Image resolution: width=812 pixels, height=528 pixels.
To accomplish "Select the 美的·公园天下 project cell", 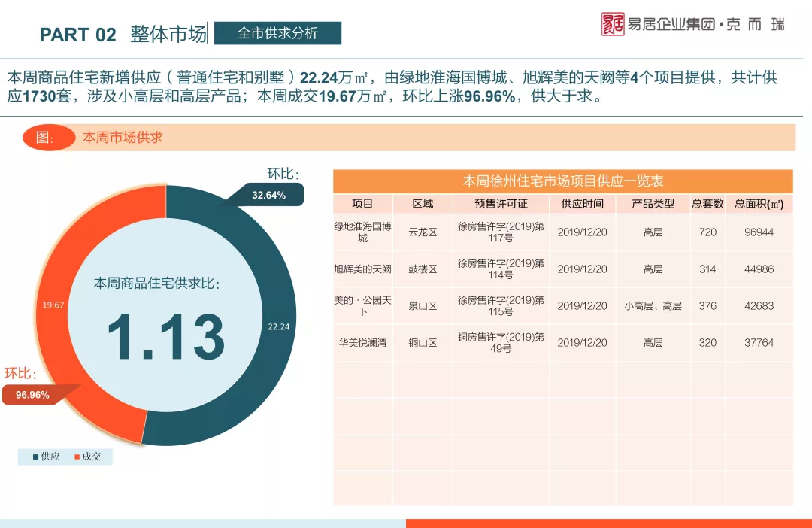I will pos(362,305).
